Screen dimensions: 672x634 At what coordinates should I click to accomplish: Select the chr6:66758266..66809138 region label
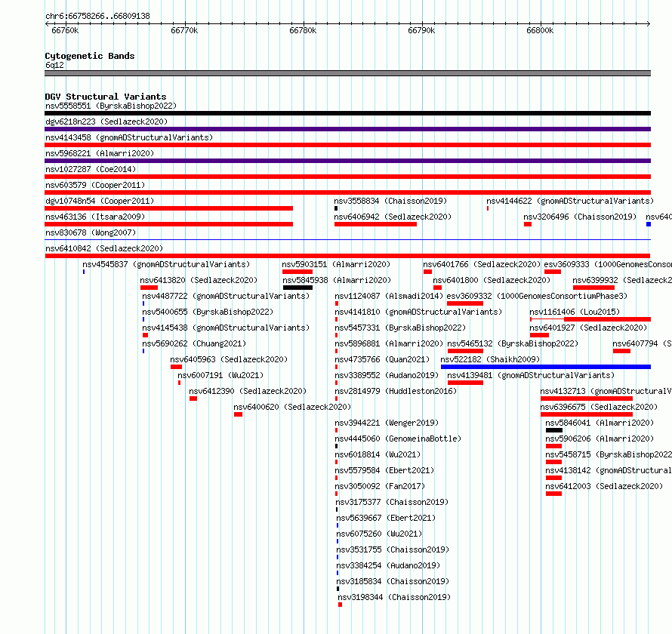[x=97, y=16]
